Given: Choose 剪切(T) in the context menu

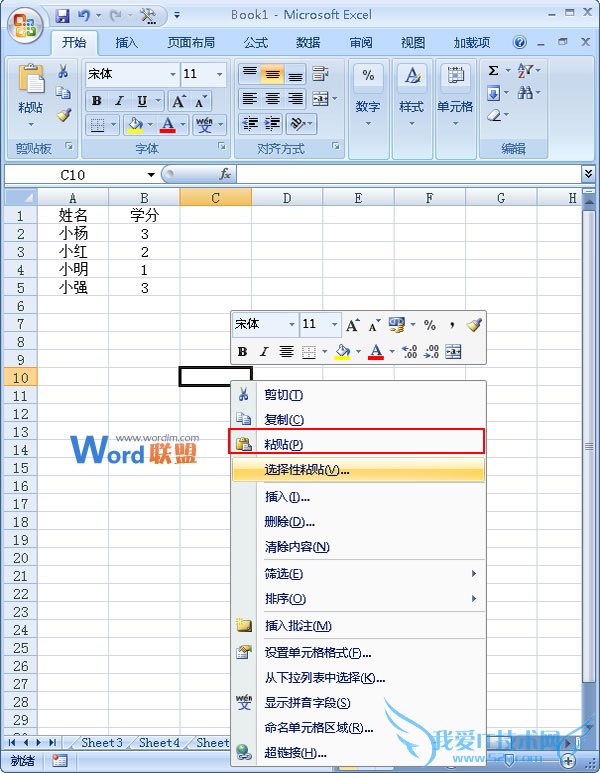Looking at the screenshot, I should [358, 395].
